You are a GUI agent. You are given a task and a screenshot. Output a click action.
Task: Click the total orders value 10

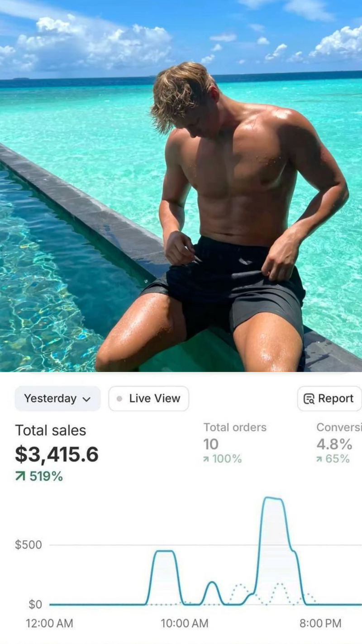point(211,444)
